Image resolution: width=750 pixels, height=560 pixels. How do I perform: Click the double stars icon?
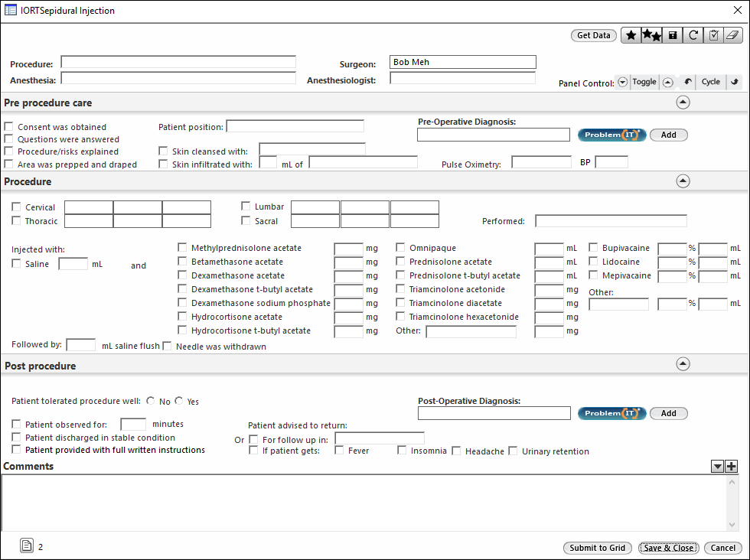coord(651,35)
